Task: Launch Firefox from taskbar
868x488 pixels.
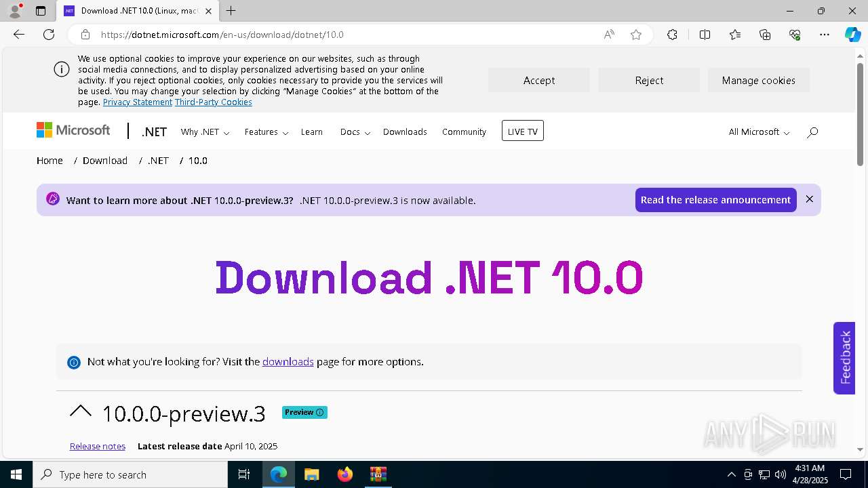Action: point(345,474)
